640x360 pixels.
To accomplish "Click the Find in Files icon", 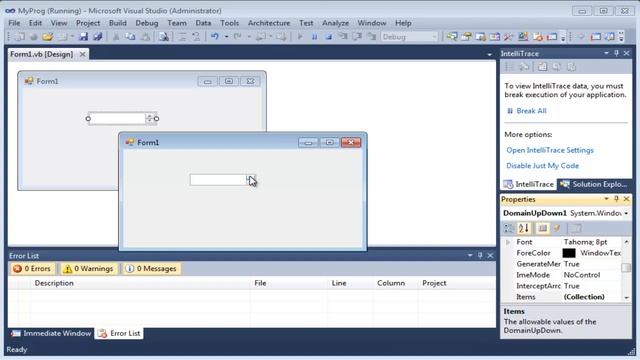I will (x=164, y=37).
